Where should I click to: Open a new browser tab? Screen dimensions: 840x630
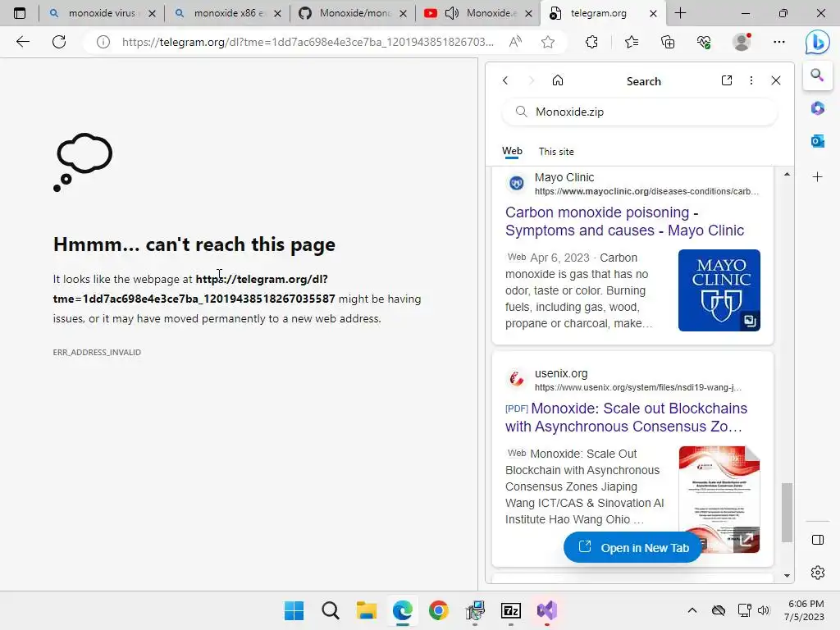point(680,13)
